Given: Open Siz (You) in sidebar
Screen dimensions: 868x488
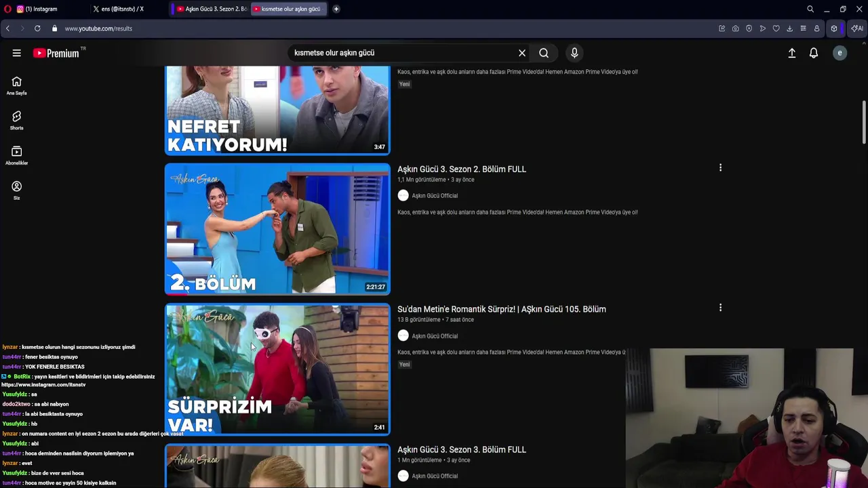Looking at the screenshot, I should point(16,190).
